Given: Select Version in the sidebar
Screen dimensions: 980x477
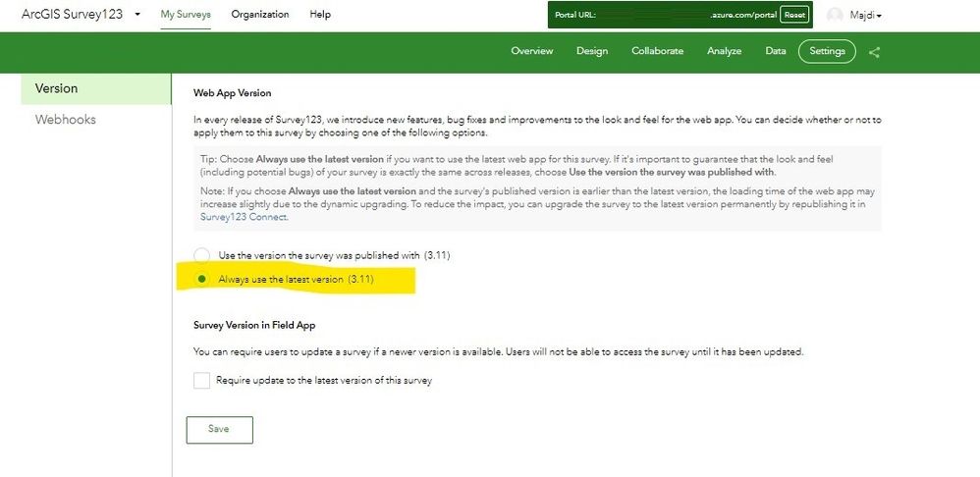Looking at the screenshot, I should point(96,88).
